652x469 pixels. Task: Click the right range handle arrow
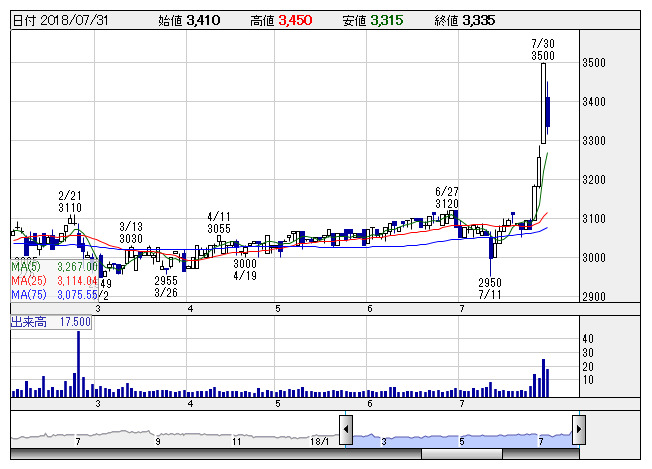(577, 430)
